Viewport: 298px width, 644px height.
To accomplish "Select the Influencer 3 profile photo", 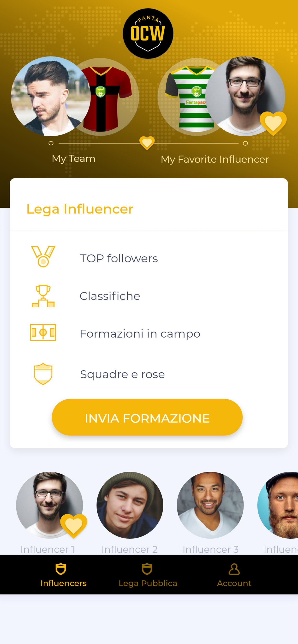I will pos(210,505).
